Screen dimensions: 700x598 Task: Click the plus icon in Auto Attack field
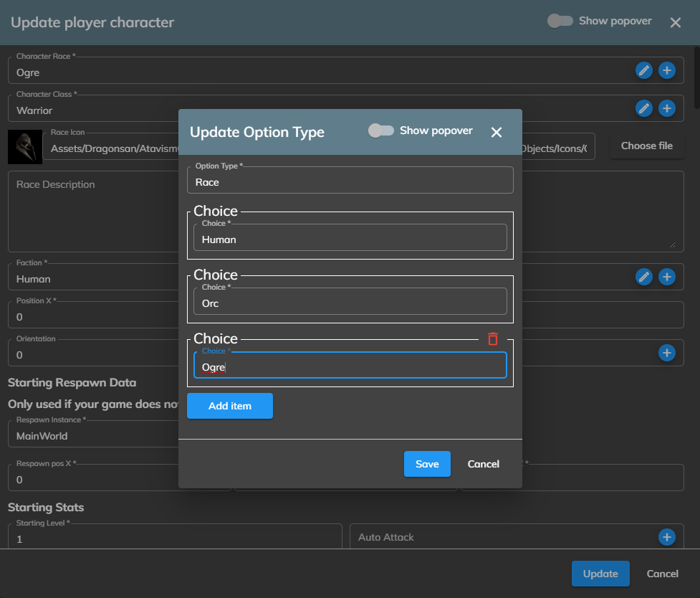point(667,537)
